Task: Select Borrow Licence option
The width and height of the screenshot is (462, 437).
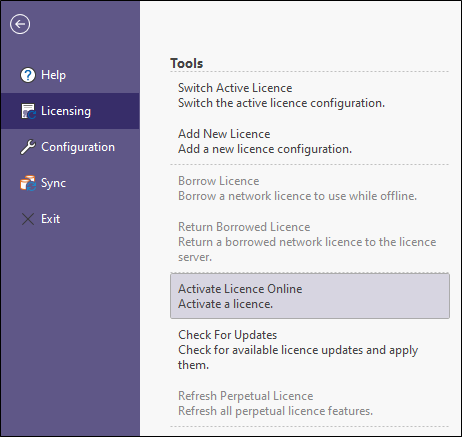Action: coord(310,188)
